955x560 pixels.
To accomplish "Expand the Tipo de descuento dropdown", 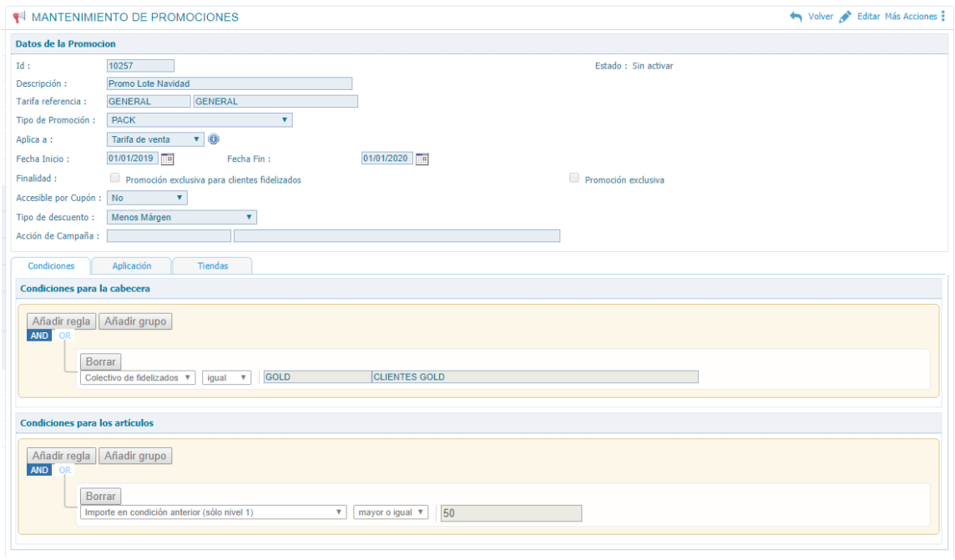I will tap(181, 217).
